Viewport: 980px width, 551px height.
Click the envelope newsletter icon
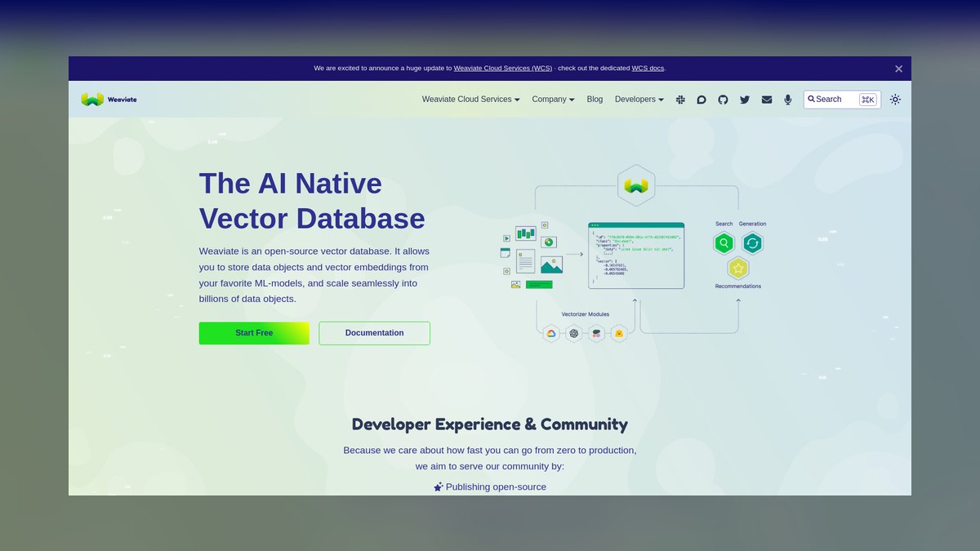point(767,100)
